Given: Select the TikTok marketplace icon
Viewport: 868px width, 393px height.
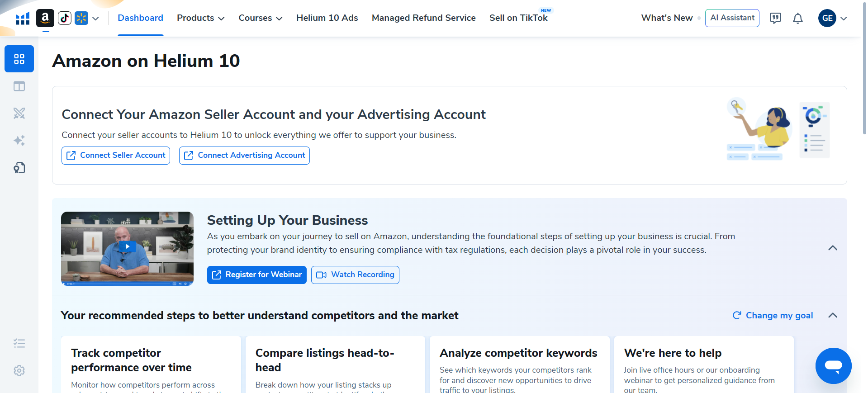Looking at the screenshot, I should pyautogui.click(x=65, y=18).
